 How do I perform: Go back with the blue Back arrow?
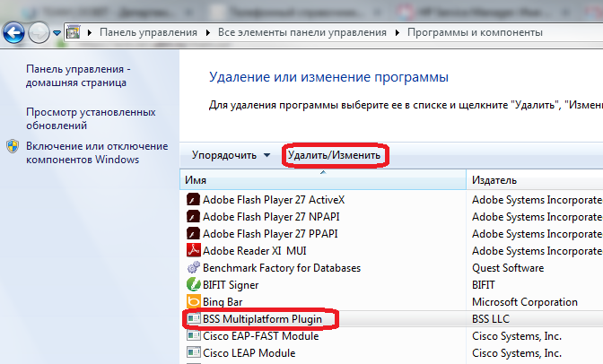13,32
